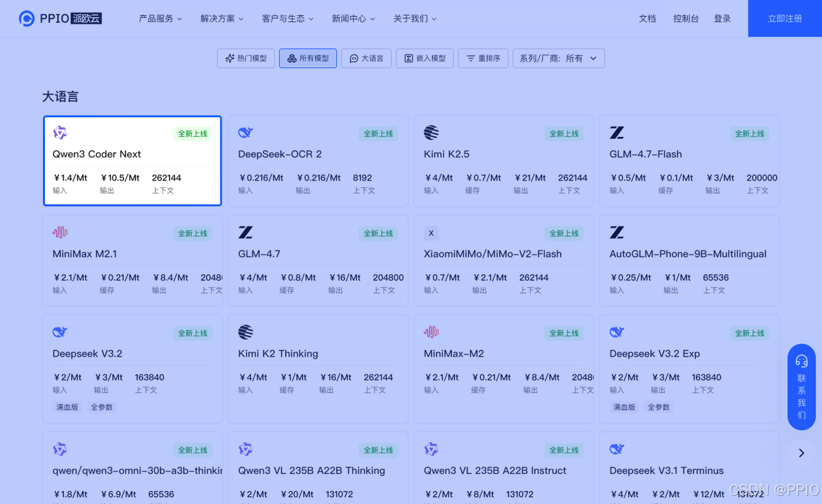Open the DeepSeek-OCR 2 model title
Screen dimensions: 822x504
280,154
